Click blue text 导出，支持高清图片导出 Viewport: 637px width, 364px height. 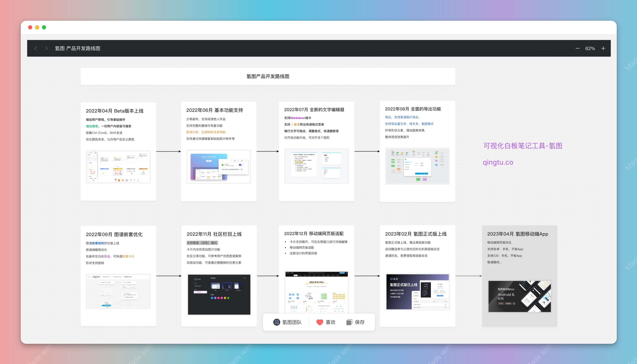(402, 117)
